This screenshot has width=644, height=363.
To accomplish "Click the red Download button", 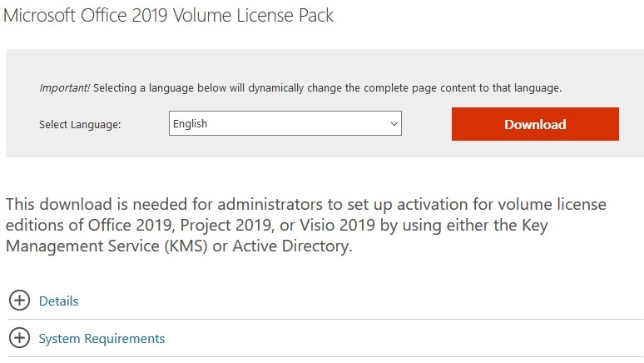I will (535, 124).
